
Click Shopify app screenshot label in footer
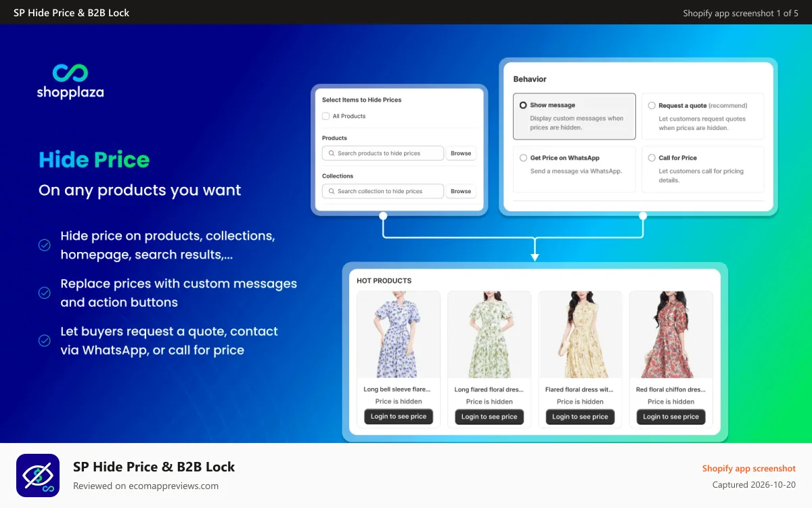[749, 469]
